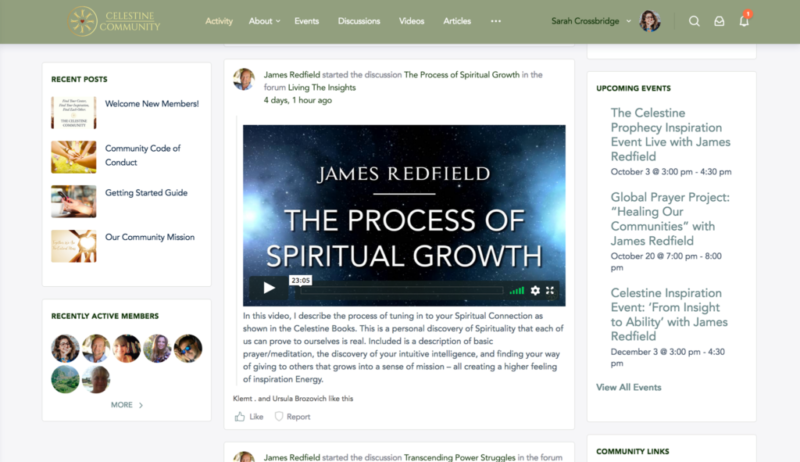Adjust the video volume bars
Viewport: 800px width, 462px height.
[x=516, y=291]
